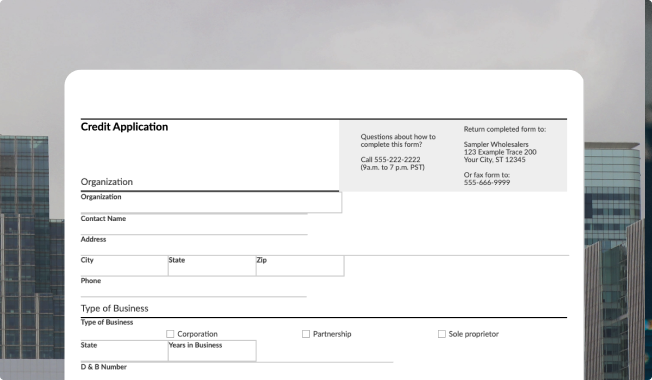Check the Partnership checkbox

click(x=306, y=334)
